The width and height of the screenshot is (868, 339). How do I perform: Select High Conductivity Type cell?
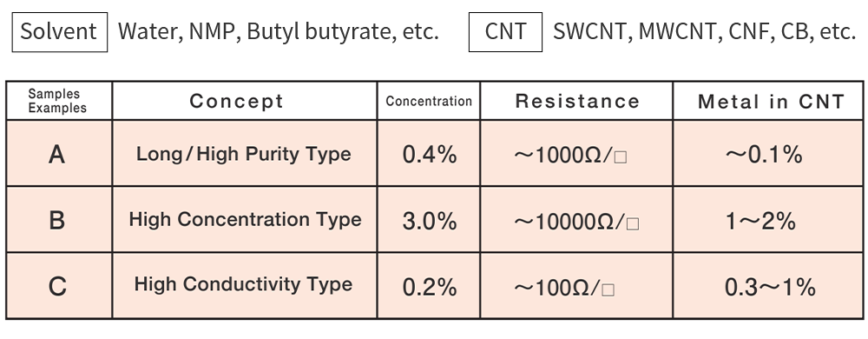click(x=244, y=286)
